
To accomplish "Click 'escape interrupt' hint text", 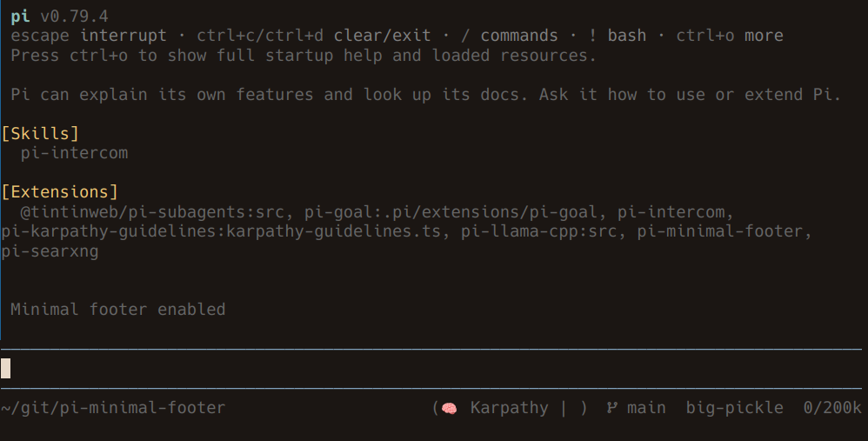I will click(x=89, y=36).
